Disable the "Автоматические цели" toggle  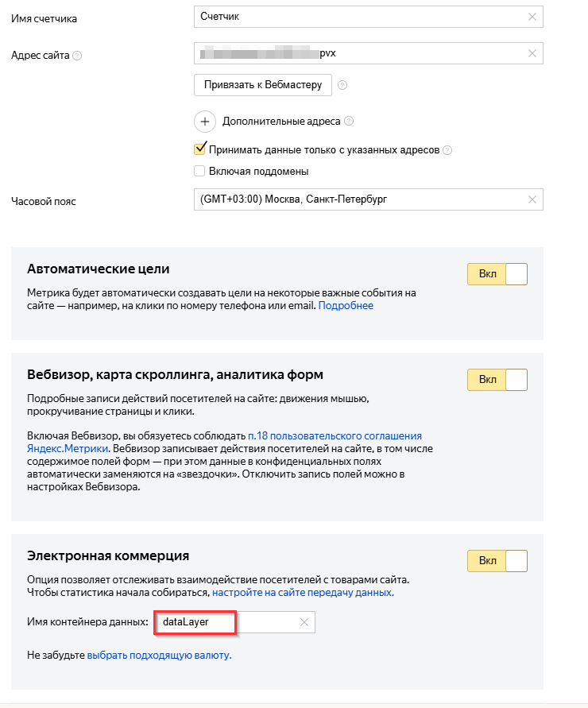pyautogui.click(x=497, y=273)
